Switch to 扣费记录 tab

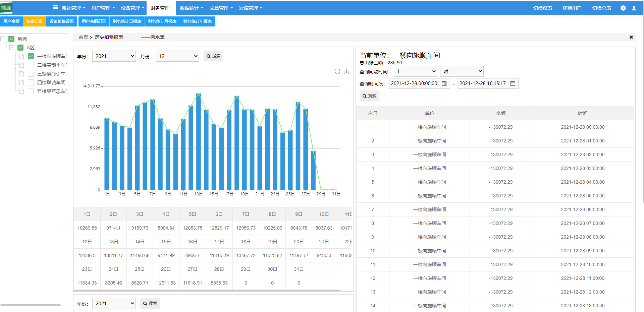pyautogui.click(x=35, y=21)
